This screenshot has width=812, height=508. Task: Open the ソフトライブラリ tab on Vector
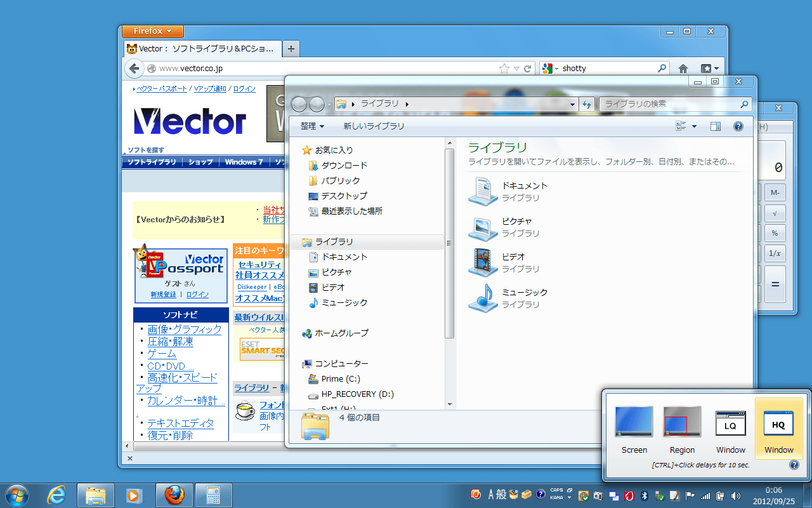[x=152, y=162]
